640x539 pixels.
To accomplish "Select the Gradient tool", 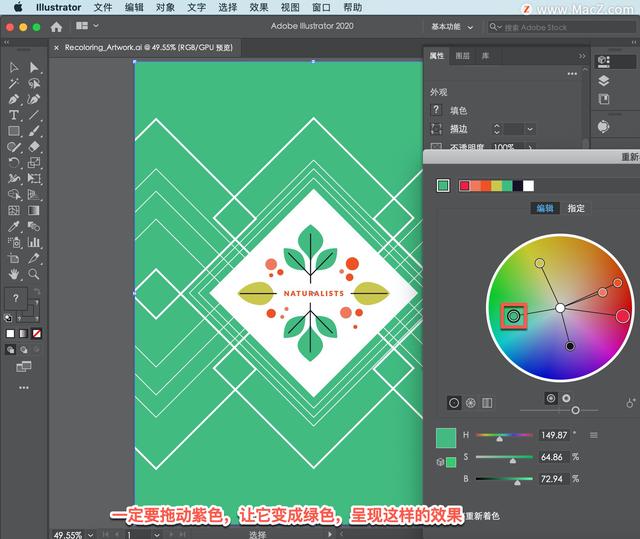I will [34, 211].
